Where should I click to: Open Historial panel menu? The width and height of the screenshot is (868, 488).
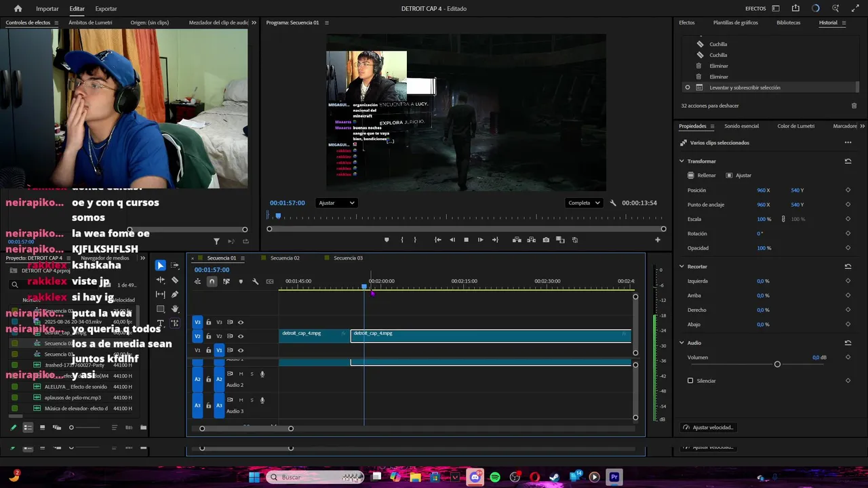pos(844,22)
